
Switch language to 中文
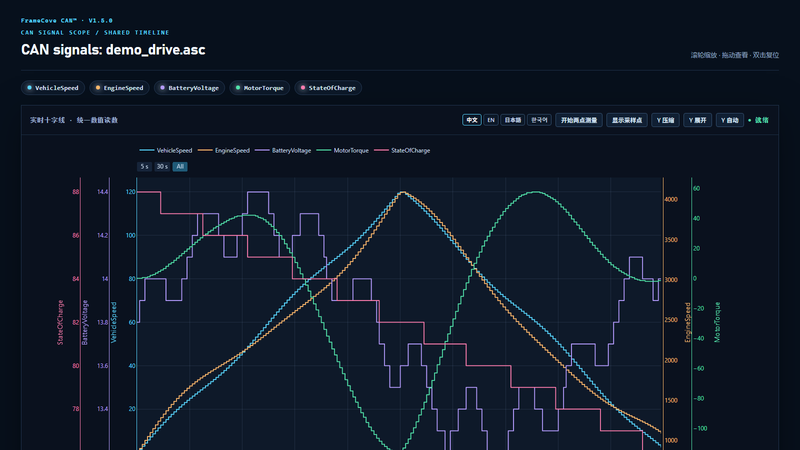pyautogui.click(x=471, y=120)
